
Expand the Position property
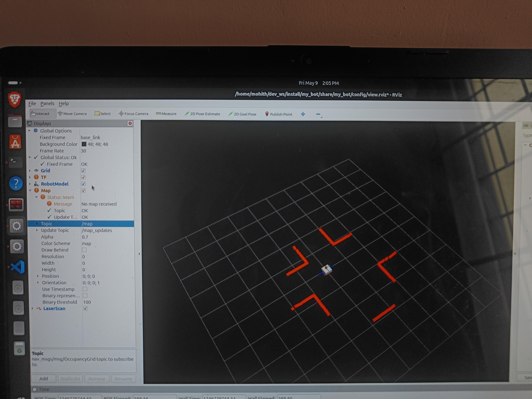tap(38, 276)
